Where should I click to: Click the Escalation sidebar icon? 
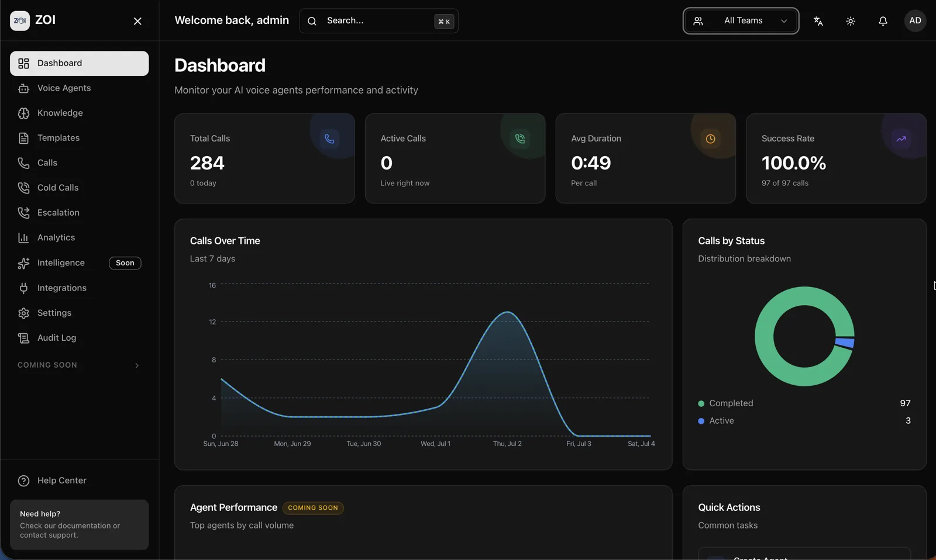pyautogui.click(x=23, y=213)
